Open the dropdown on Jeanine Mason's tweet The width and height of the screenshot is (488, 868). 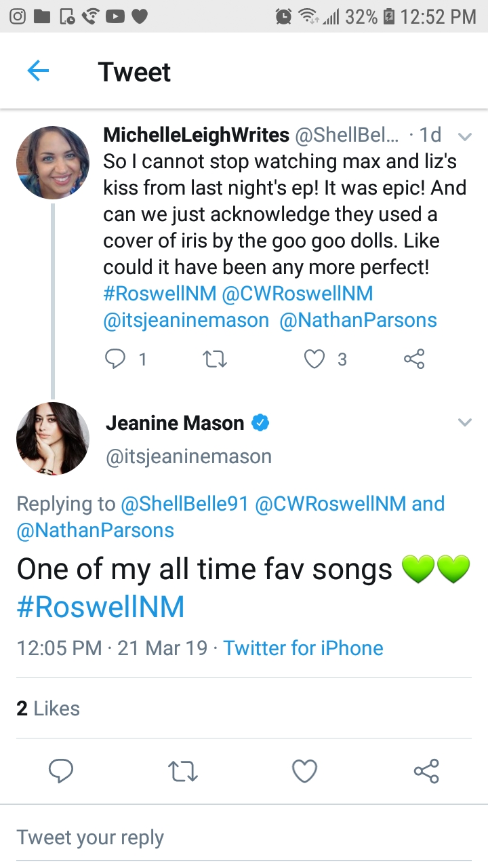465,422
